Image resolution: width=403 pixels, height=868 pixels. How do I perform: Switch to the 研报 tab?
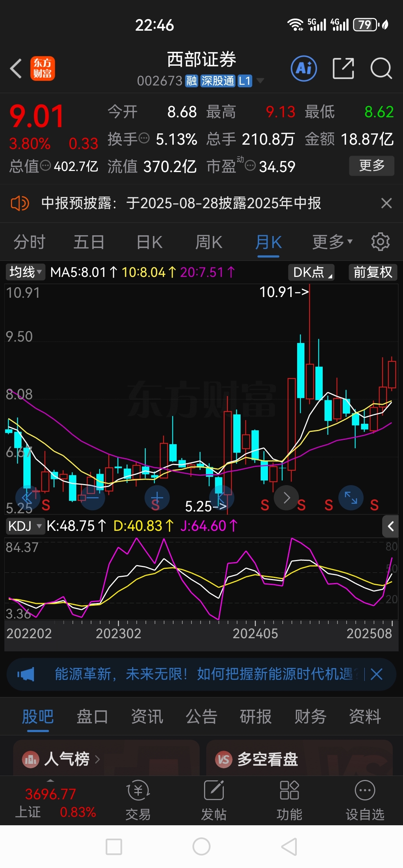[x=256, y=716]
